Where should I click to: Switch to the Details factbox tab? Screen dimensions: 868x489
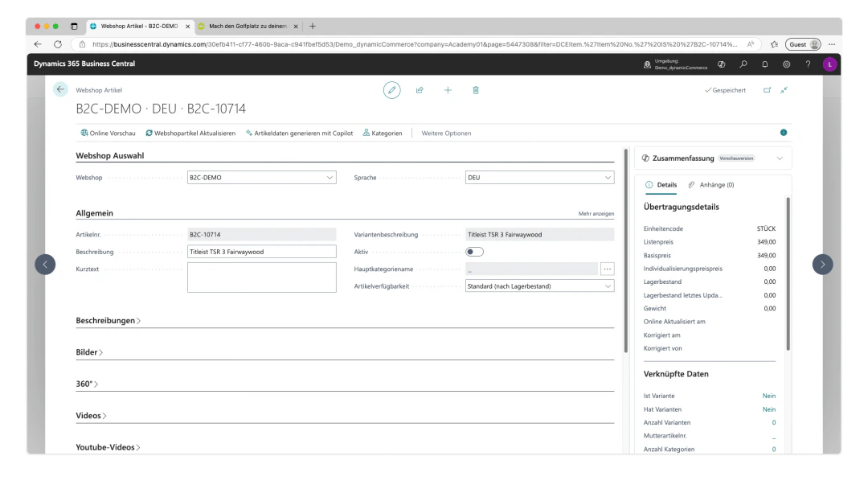click(x=661, y=185)
